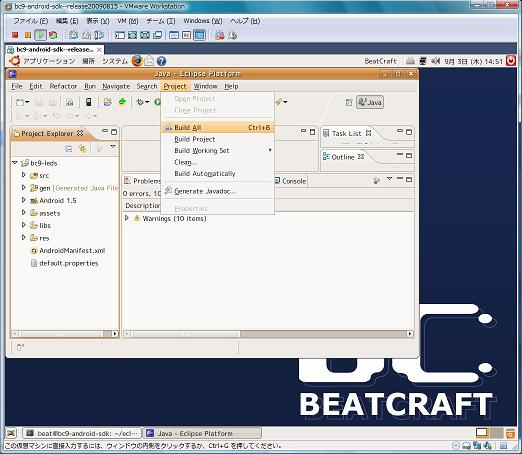
Task: Switch to terminal beat@bc9-android-sdk taskbar button
Action: [x=82, y=433]
